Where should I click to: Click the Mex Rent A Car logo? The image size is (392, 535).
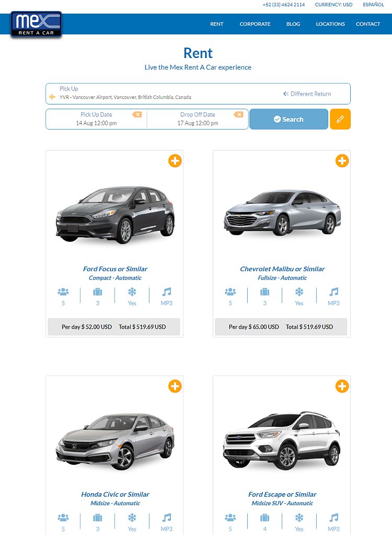coord(36,24)
